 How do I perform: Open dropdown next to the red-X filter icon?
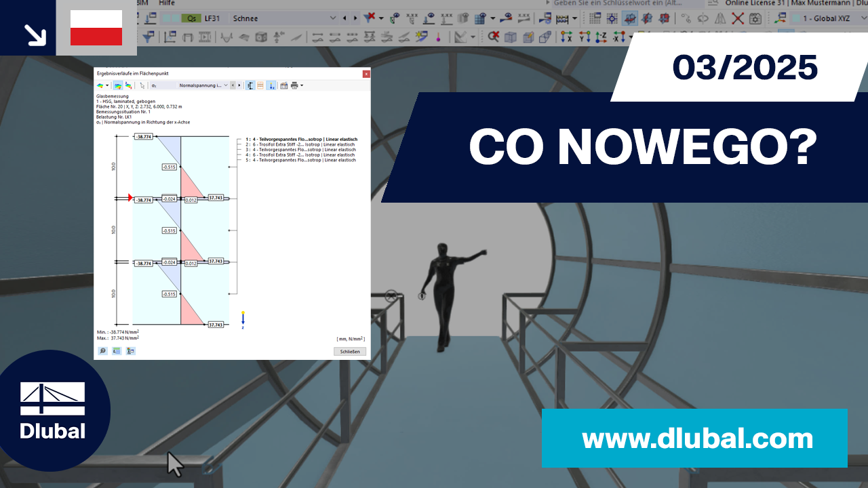tap(381, 18)
